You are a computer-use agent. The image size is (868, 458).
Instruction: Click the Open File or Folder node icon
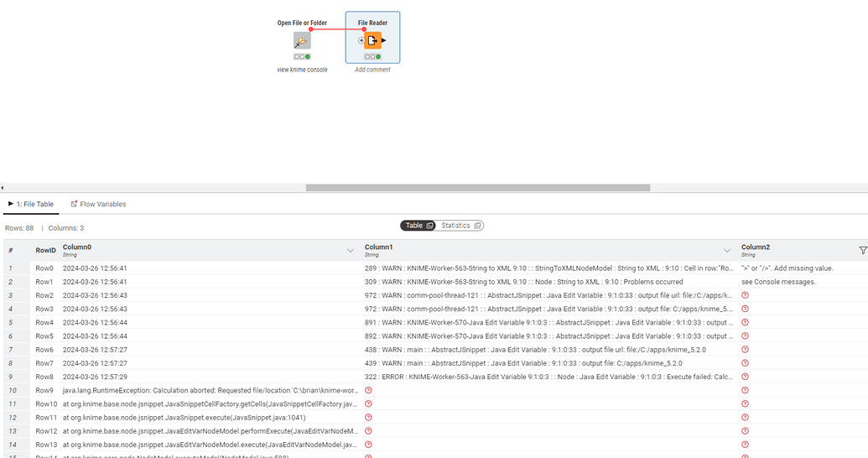(302, 41)
